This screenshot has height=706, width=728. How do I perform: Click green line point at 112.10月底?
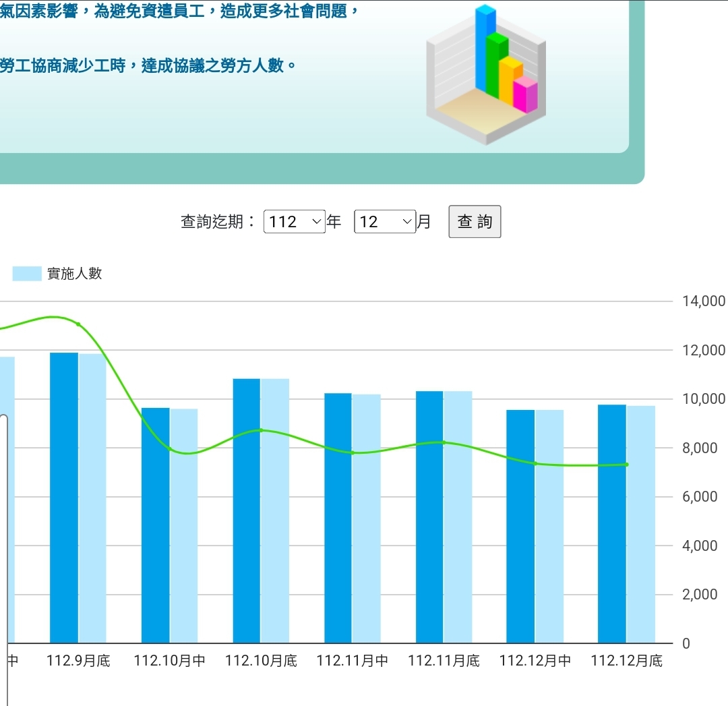(x=262, y=431)
